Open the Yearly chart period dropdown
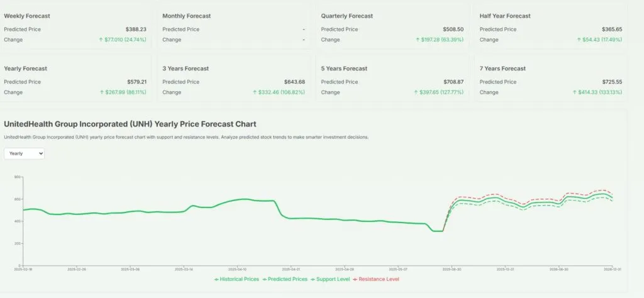This screenshot has height=298, width=644. coord(24,153)
